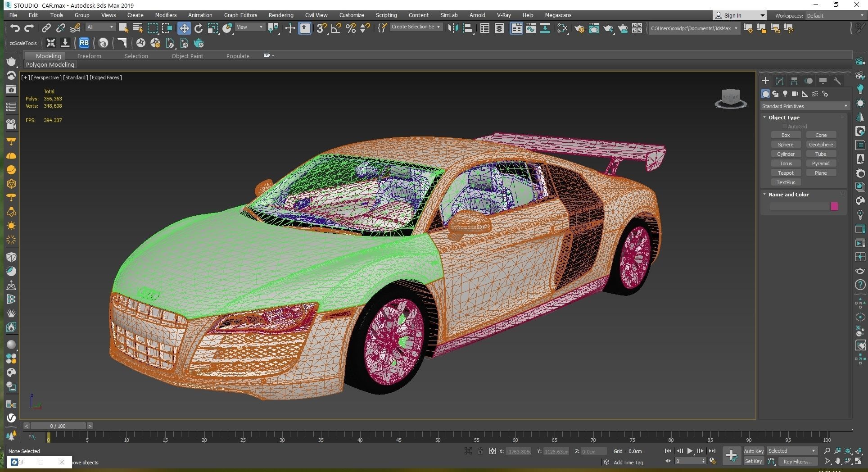Open the Hierarchy panel tab
The height and width of the screenshot is (472, 868).
pyautogui.click(x=794, y=81)
